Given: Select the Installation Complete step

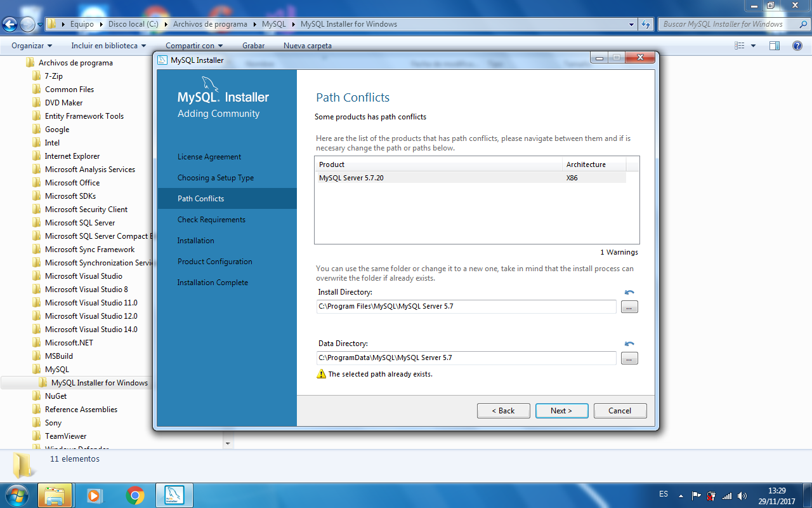Looking at the screenshot, I should pos(213,283).
